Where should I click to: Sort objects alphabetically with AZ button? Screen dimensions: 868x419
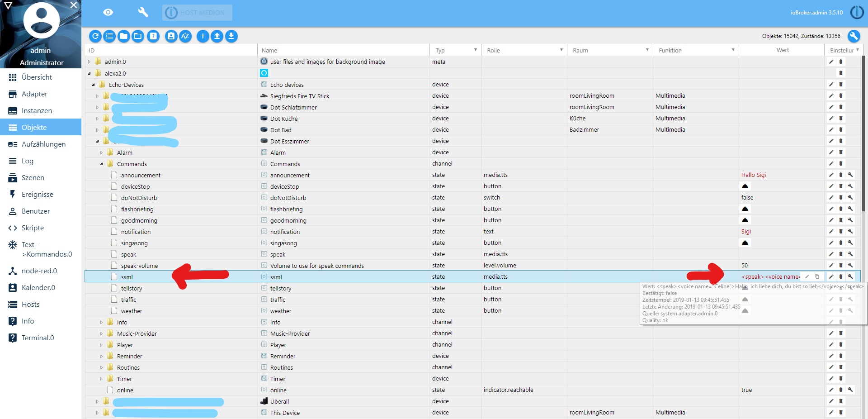click(x=185, y=36)
